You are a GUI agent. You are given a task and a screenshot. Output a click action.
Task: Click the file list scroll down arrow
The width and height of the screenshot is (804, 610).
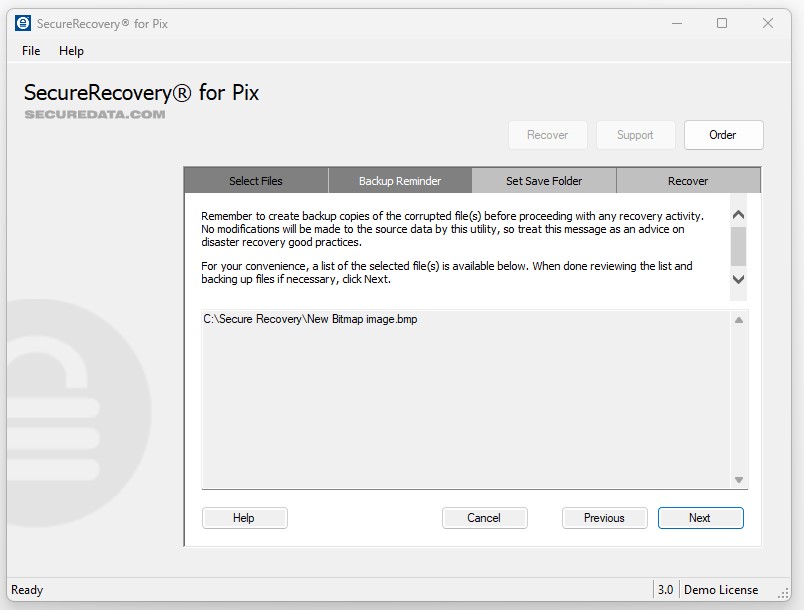point(738,478)
